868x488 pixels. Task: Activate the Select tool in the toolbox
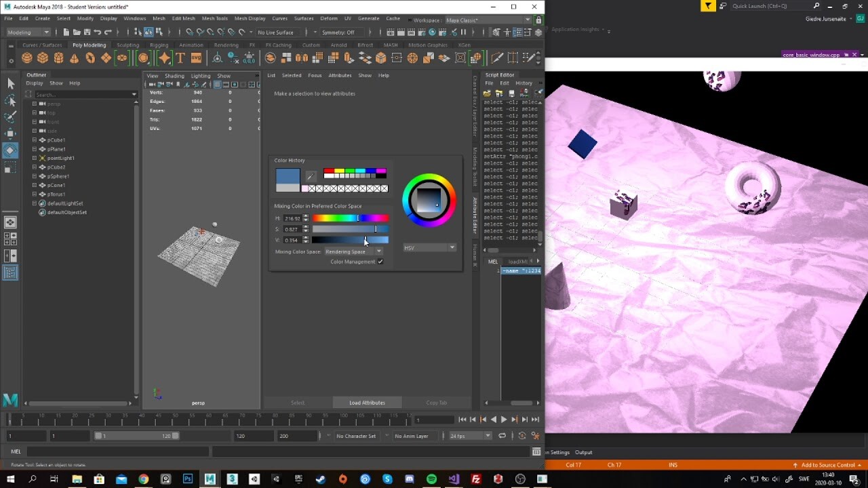pos(9,83)
